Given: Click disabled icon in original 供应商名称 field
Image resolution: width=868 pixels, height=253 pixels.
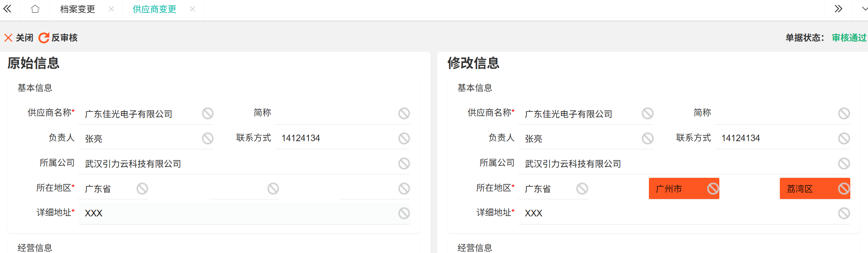Looking at the screenshot, I should 208,113.
